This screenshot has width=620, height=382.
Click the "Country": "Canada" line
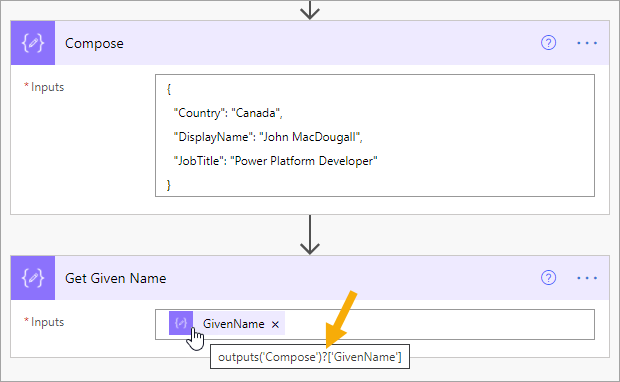(x=228, y=113)
